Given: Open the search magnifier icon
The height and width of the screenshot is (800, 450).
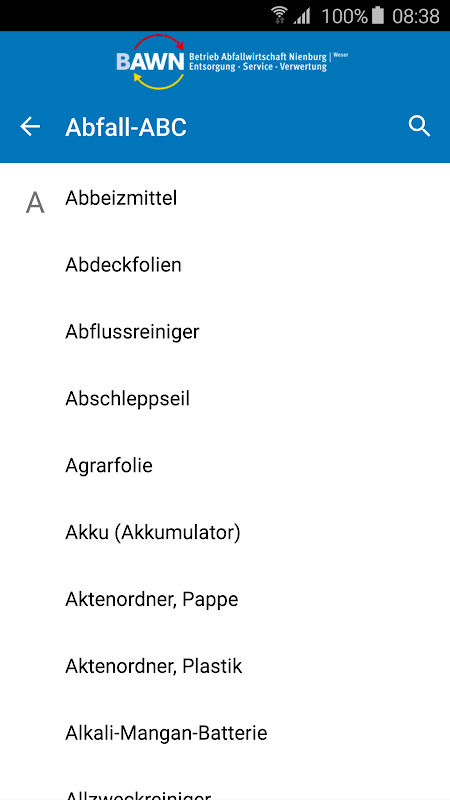Looking at the screenshot, I should [419, 127].
